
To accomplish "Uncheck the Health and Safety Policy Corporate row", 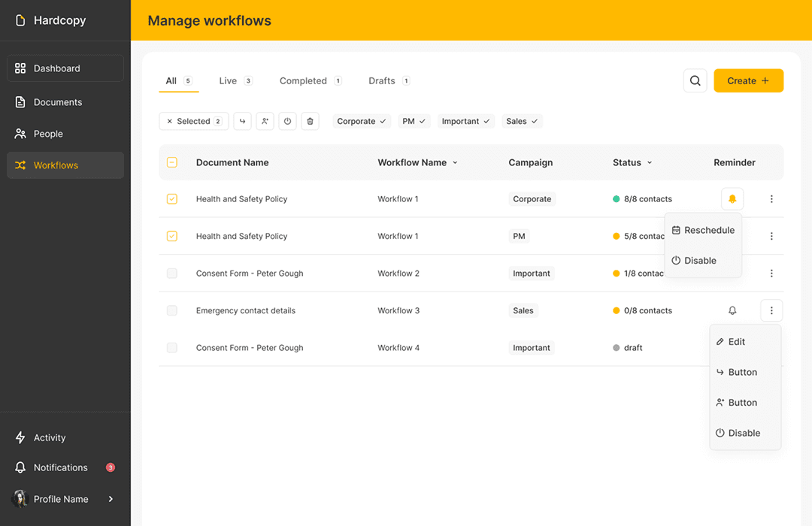I will point(172,199).
